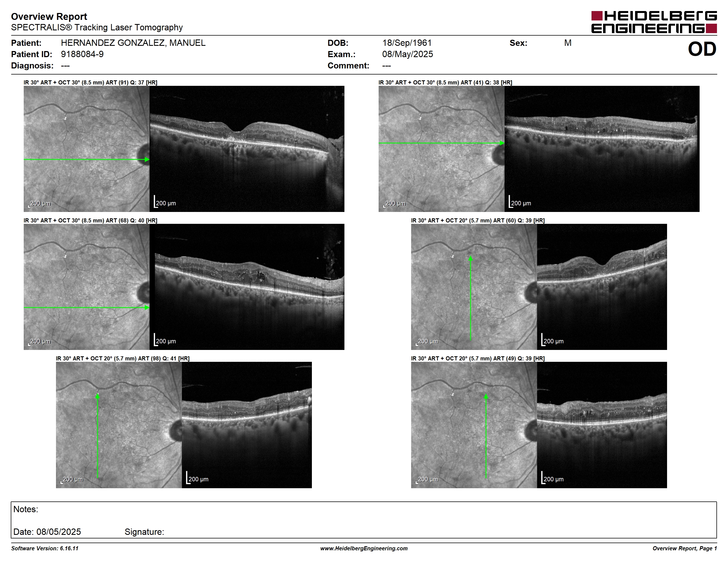Open IR fundus image of ART (49) scan
728x563 pixels.
(474, 425)
